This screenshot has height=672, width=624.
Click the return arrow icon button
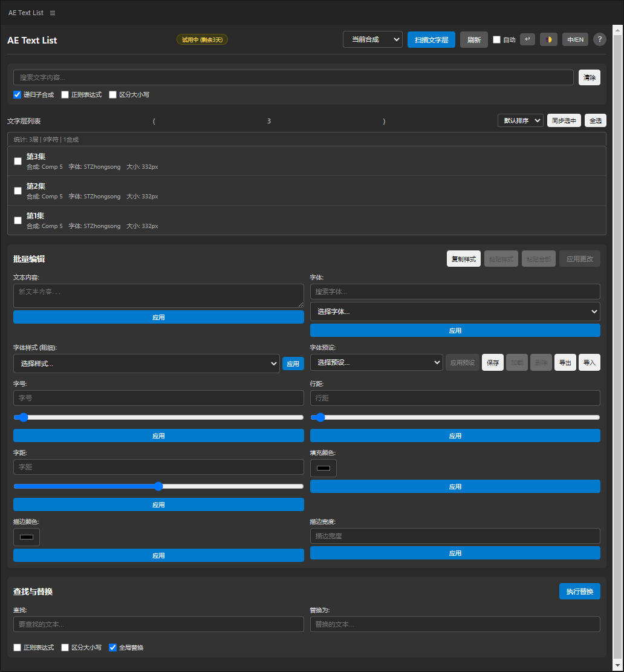[527, 39]
